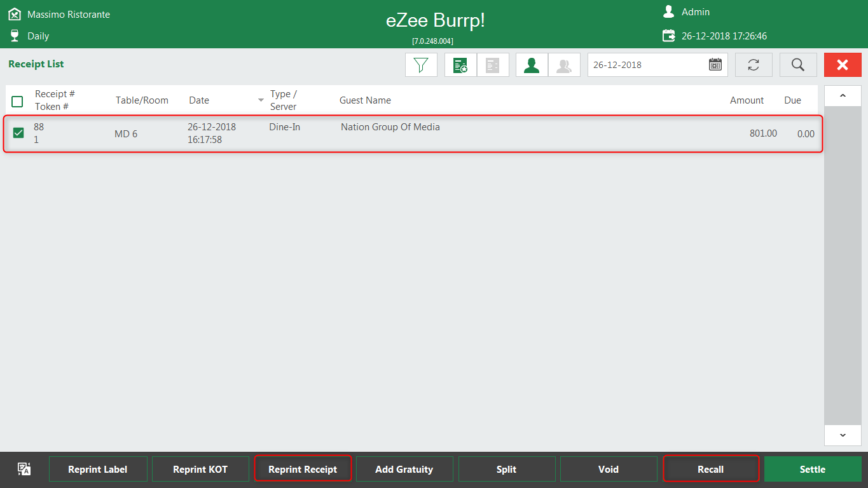This screenshot has width=868, height=488.
Task: Click the Daily label in header
Action: point(38,36)
